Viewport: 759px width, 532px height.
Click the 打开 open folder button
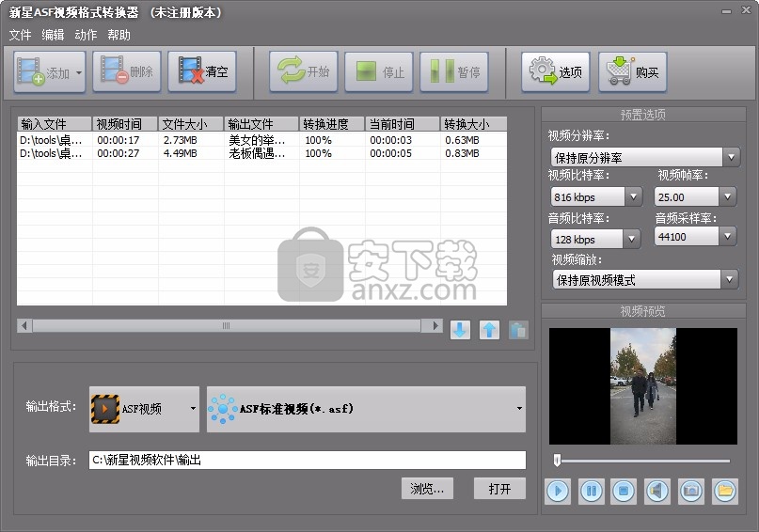coord(499,489)
